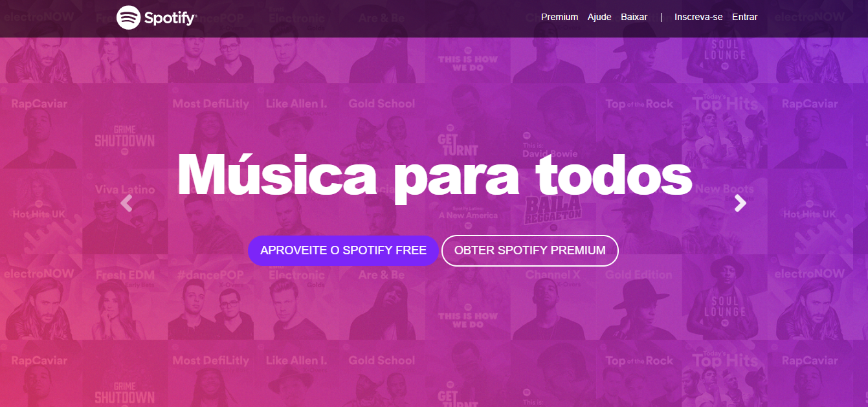Select the Soul Lounge playlist cover in the middle row
868x407 pixels.
coord(724,298)
